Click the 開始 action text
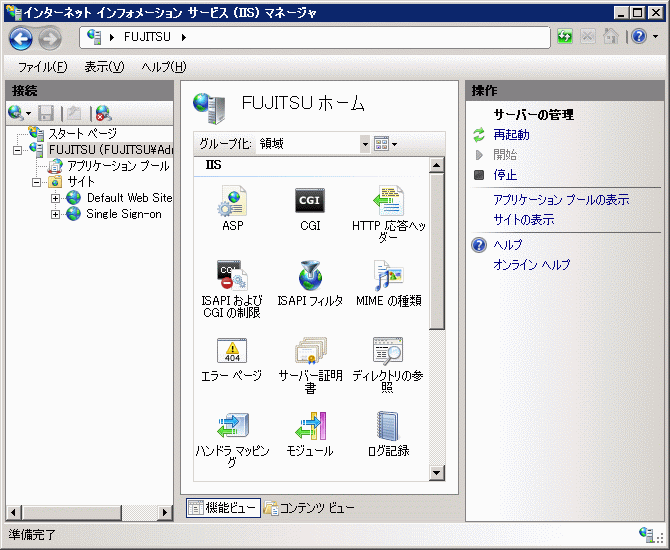670x550 pixels. click(x=505, y=155)
